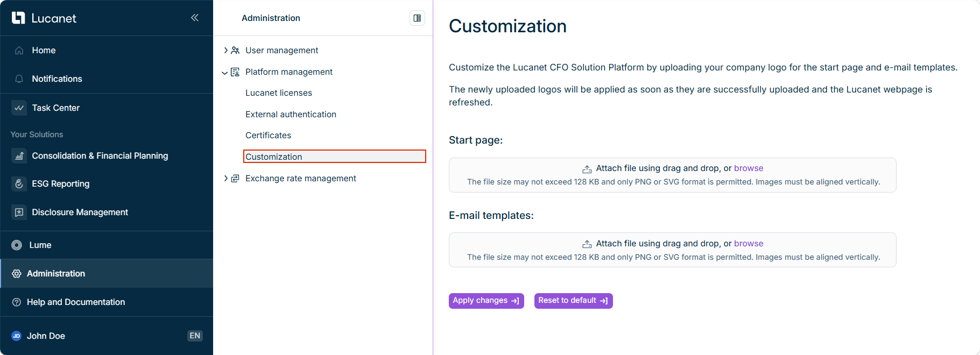Screen dimensions: 980x355
Task: Select Customization tree item
Action: (334, 157)
